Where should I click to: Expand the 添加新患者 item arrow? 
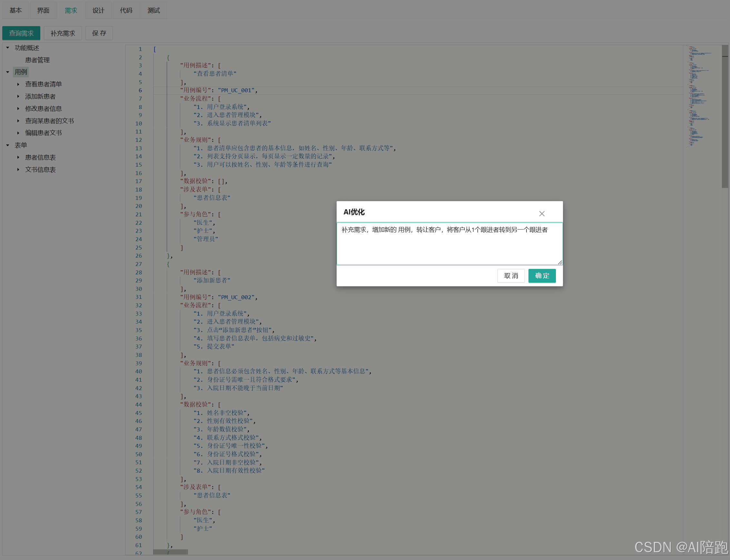coord(18,96)
